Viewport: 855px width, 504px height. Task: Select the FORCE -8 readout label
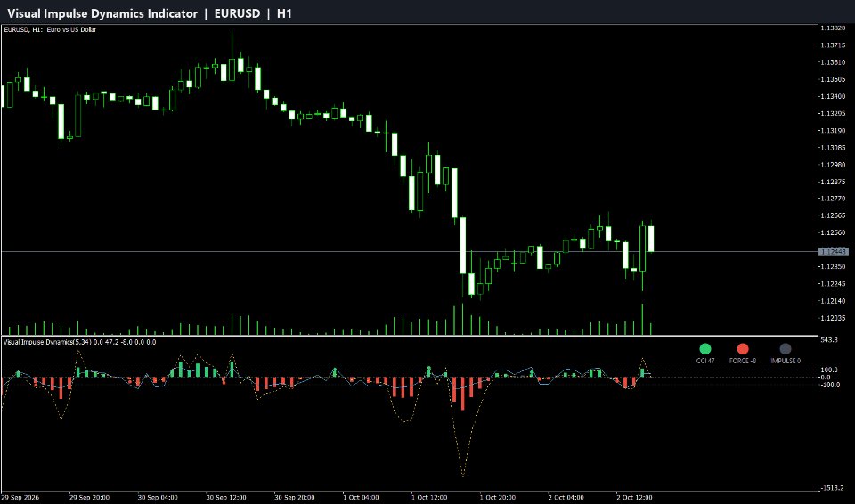[x=743, y=361]
